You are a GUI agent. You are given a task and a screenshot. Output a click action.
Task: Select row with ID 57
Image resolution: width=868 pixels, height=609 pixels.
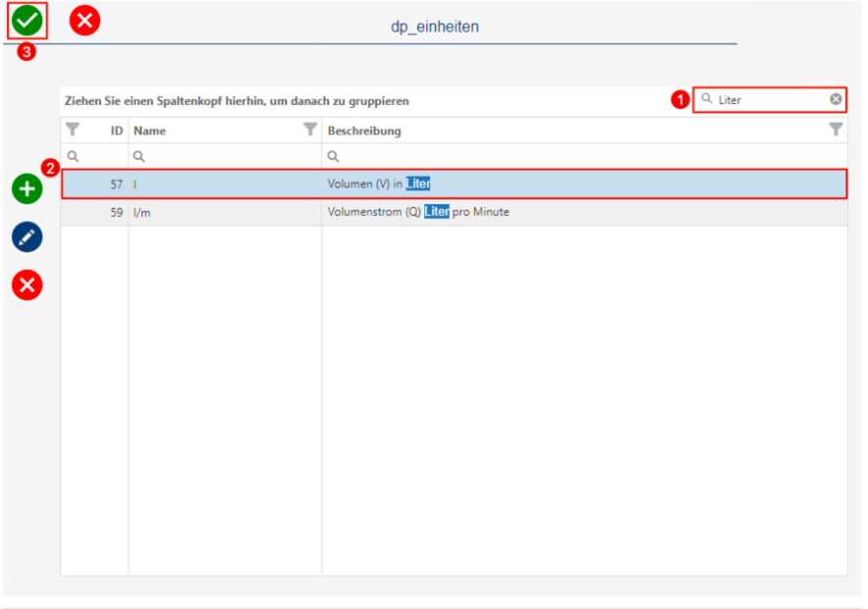click(454, 184)
